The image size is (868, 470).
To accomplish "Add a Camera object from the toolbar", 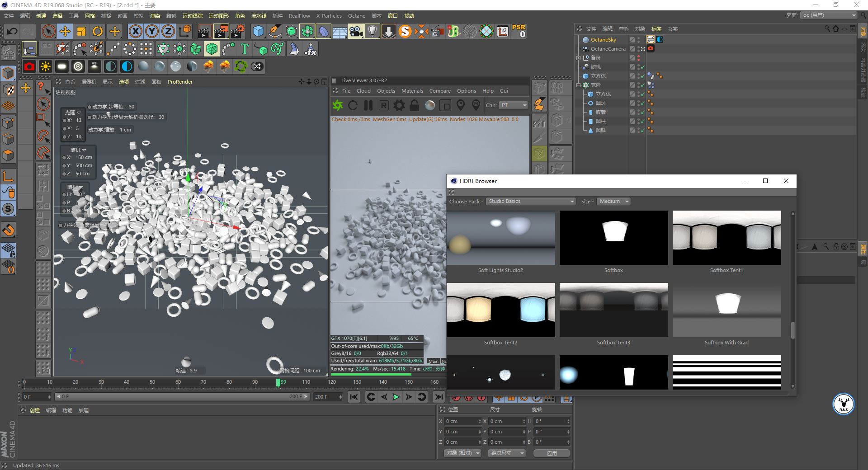I will coord(356,31).
